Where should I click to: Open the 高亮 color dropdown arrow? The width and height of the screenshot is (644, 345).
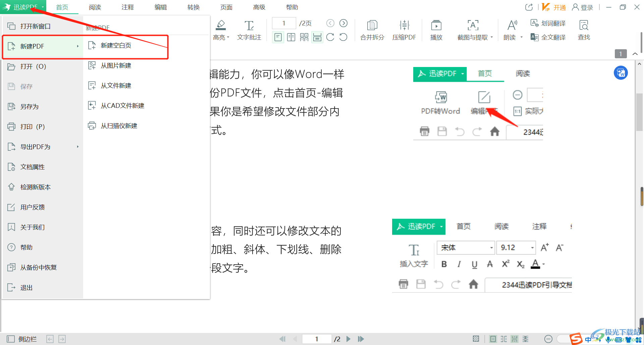228,38
